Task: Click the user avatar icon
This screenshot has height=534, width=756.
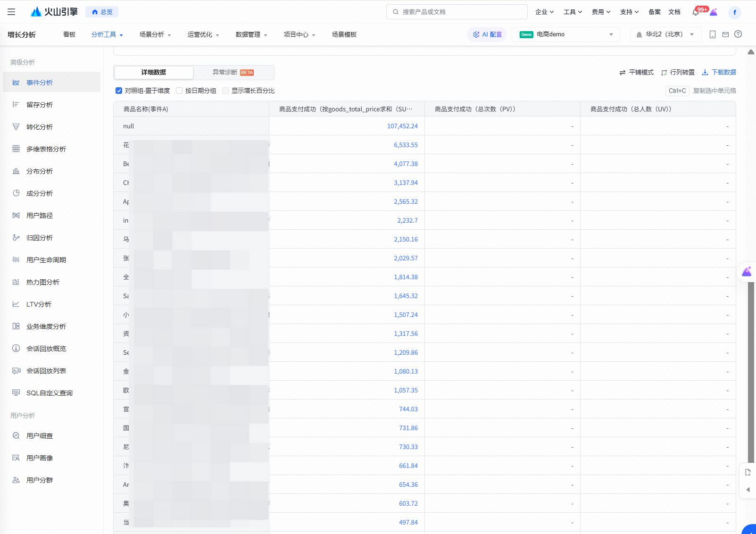Action: (734, 12)
